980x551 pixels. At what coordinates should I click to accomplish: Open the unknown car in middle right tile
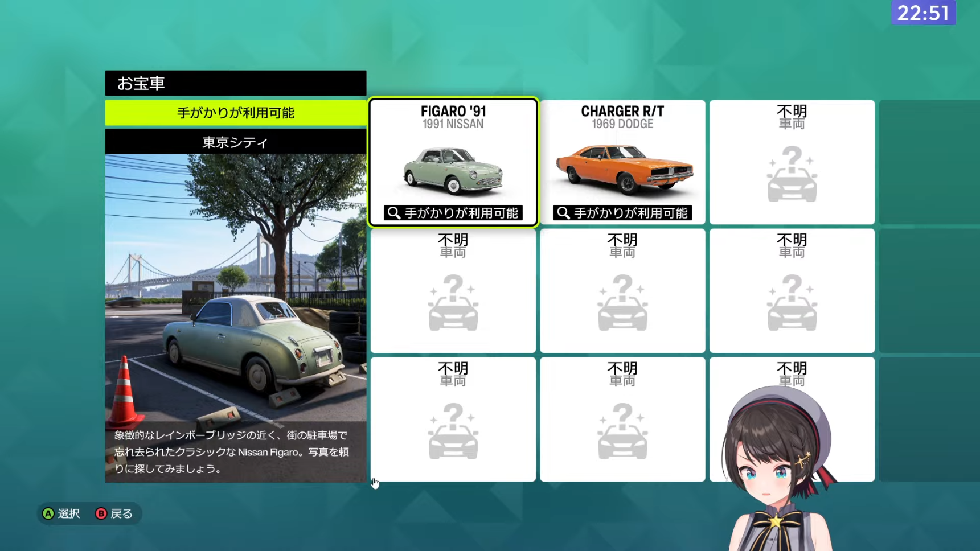[792, 291]
